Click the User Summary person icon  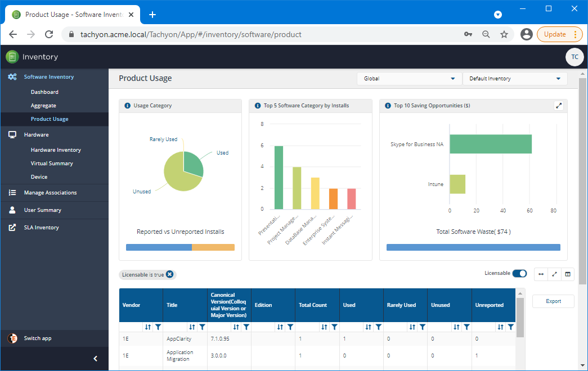coord(12,210)
